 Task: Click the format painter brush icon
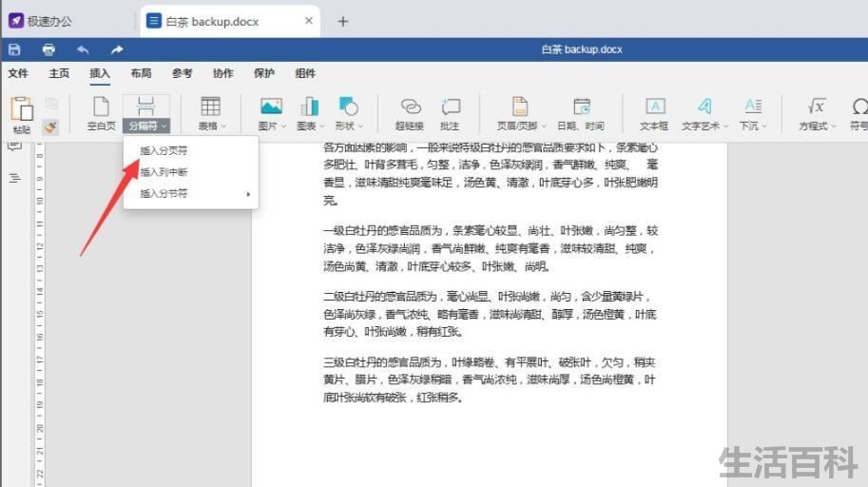tap(51, 127)
